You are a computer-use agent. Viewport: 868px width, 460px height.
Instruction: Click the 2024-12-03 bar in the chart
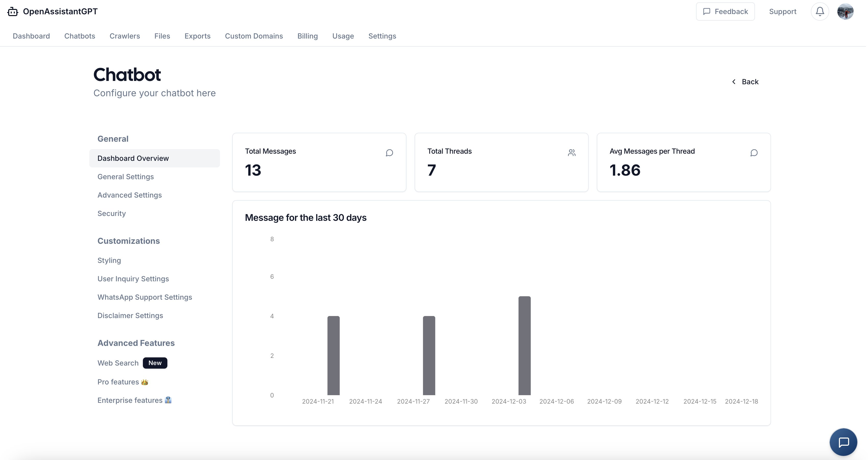[524, 346]
